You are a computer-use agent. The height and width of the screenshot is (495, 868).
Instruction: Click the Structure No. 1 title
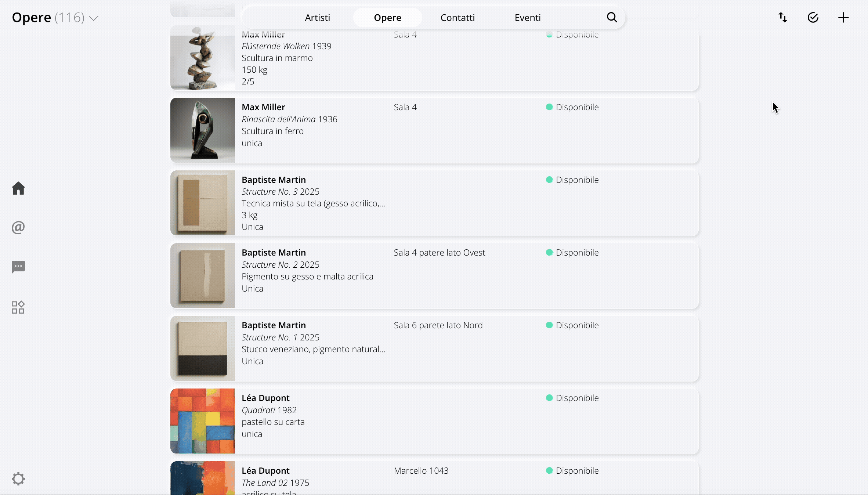(270, 337)
